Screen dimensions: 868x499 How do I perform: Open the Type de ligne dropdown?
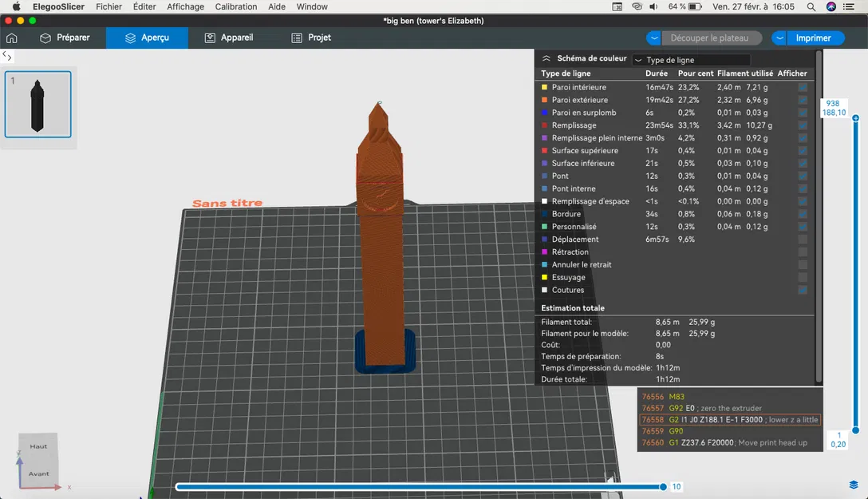pyautogui.click(x=691, y=60)
